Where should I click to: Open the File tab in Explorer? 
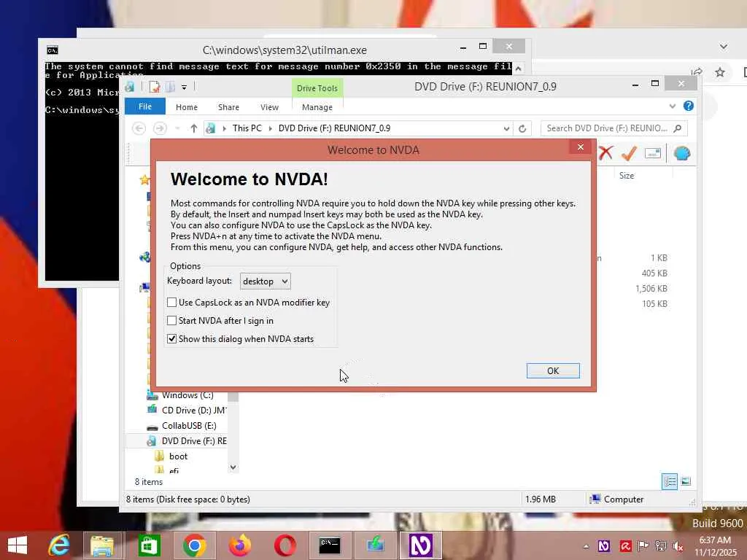[145, 106]
